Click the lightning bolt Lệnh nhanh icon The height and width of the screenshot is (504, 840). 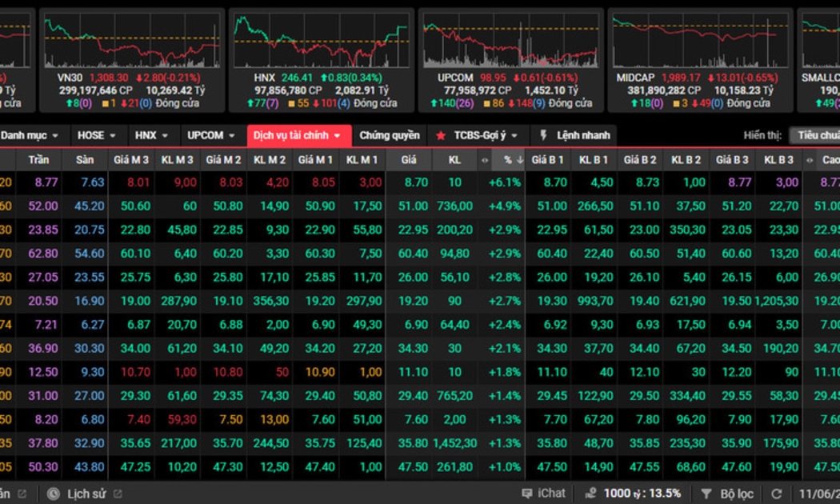coord(544,136)
